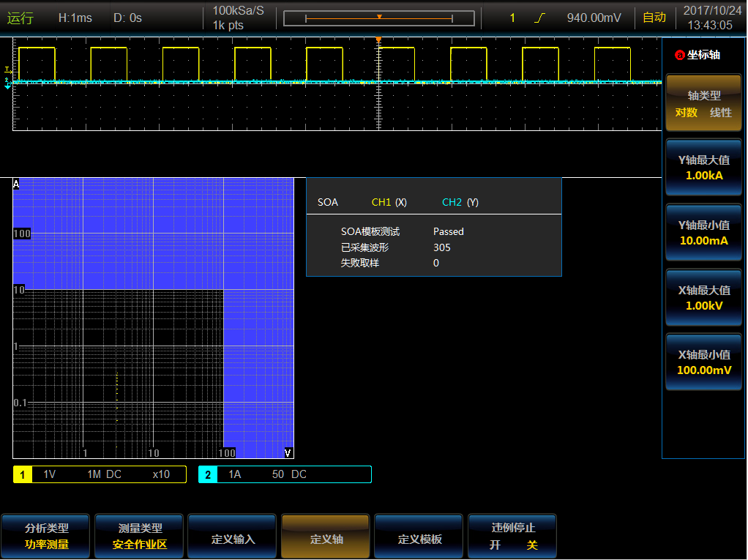
Task: Click the orange trigger position marker above waveform
Action: pyautogui.click(x=378, y=40)
